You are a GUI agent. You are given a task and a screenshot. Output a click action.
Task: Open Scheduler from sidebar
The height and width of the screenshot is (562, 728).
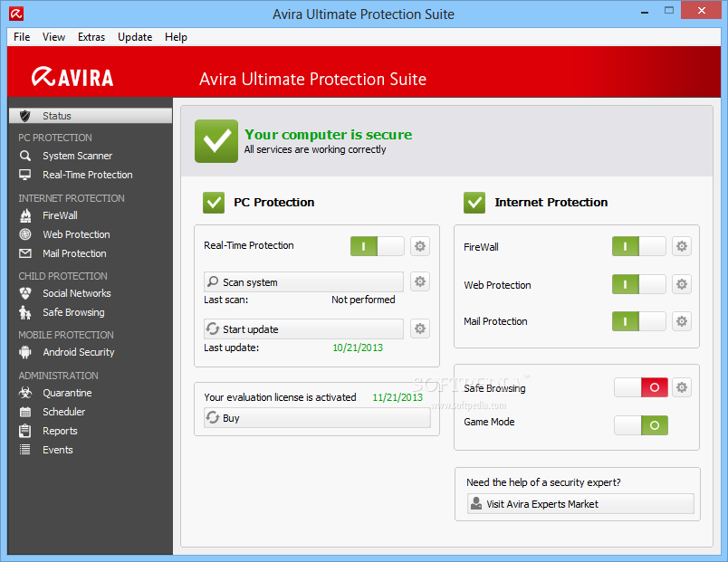pyautogui.click(x=64, y=412)
